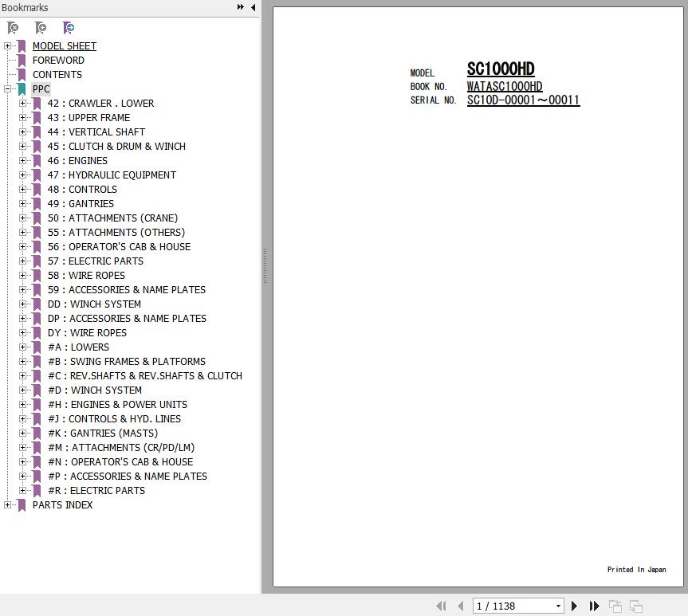Click the delete bookmark icon
The image size is (688, 616).
(13, 28)
